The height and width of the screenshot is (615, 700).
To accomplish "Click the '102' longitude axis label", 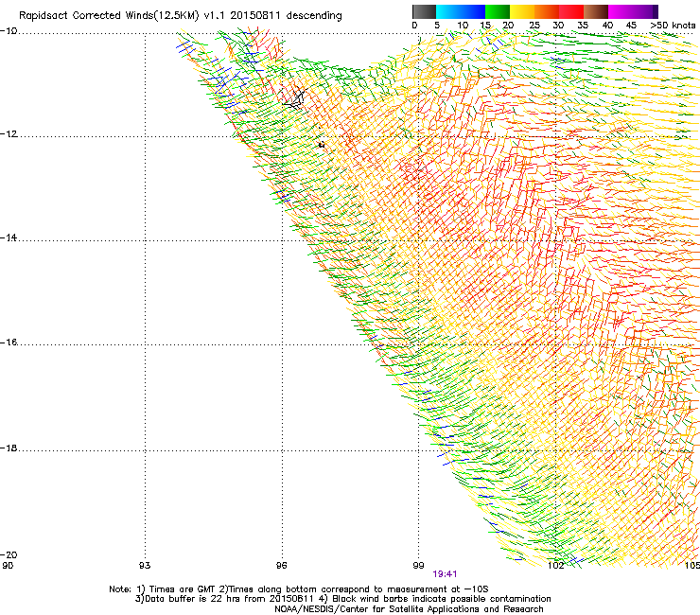I will [556, 566].
